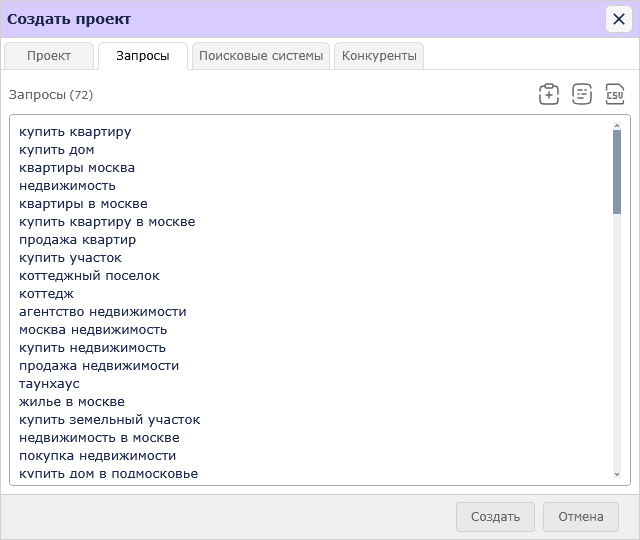Click the line 'купить участок'

pyautogui.click(x=70, y=258)
